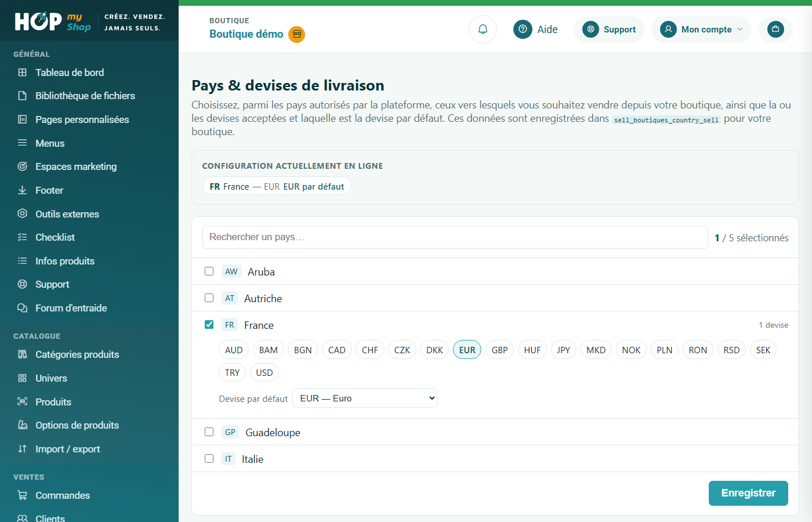This screenshot has width=812, height=522.
Task: Expand the Mon compte menu
Action: pyautogui.click(x=701, y=29)
